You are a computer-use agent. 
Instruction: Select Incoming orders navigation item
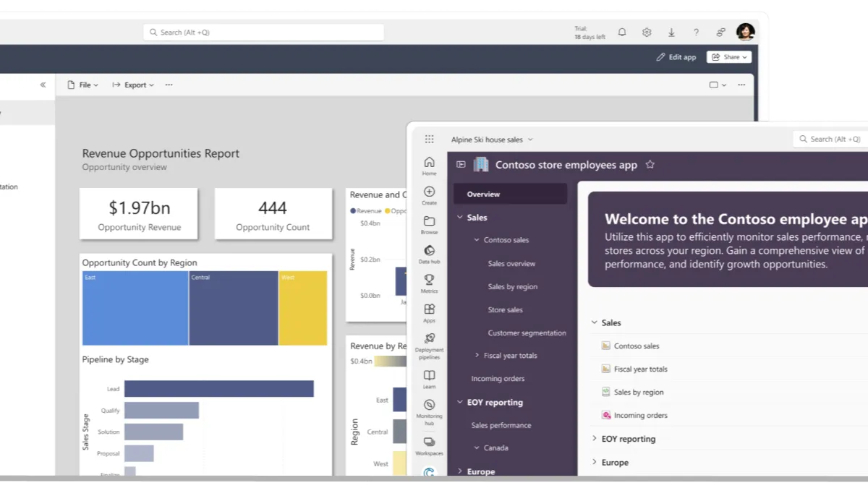(498, 379)
